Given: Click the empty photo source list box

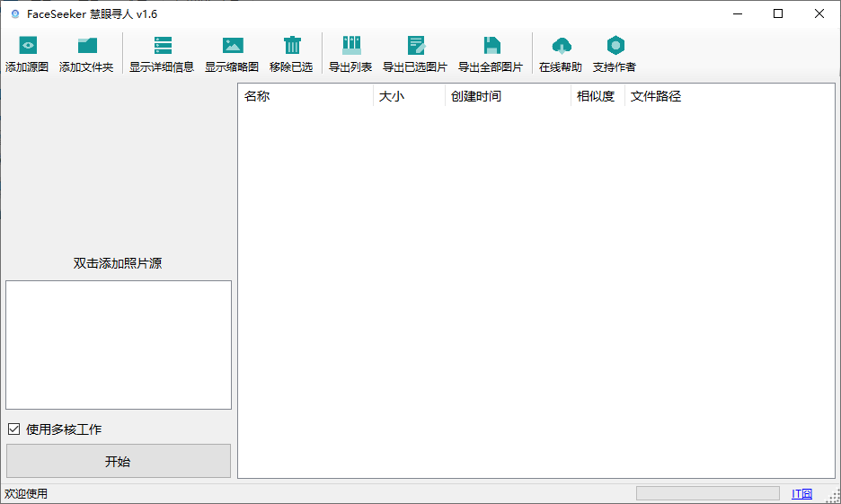Looking at the screenshot, I should (x=118, y=344).
